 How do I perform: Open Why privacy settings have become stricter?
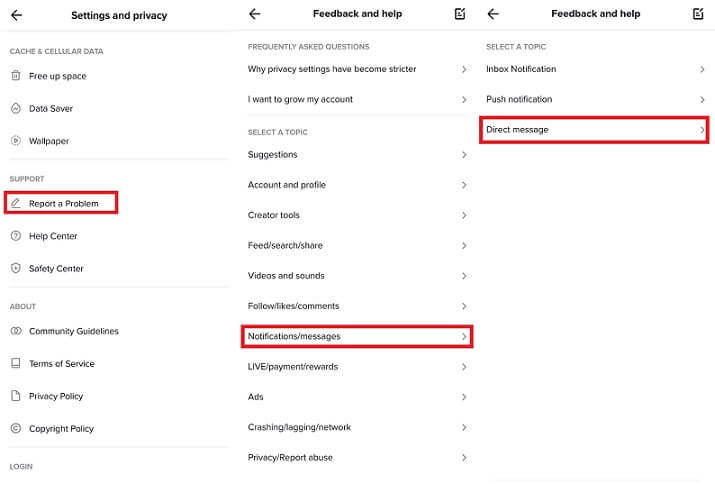point(332,69)
